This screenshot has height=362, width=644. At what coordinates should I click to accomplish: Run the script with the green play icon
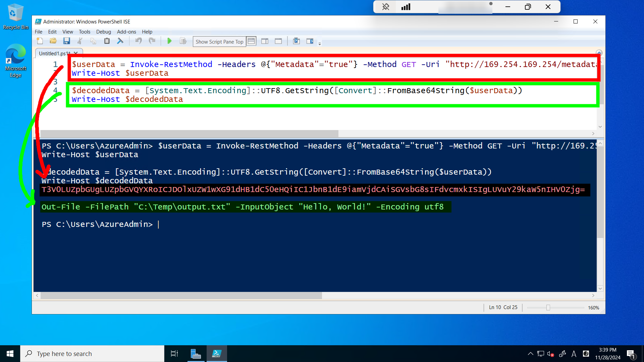click(x=169, y=41)
